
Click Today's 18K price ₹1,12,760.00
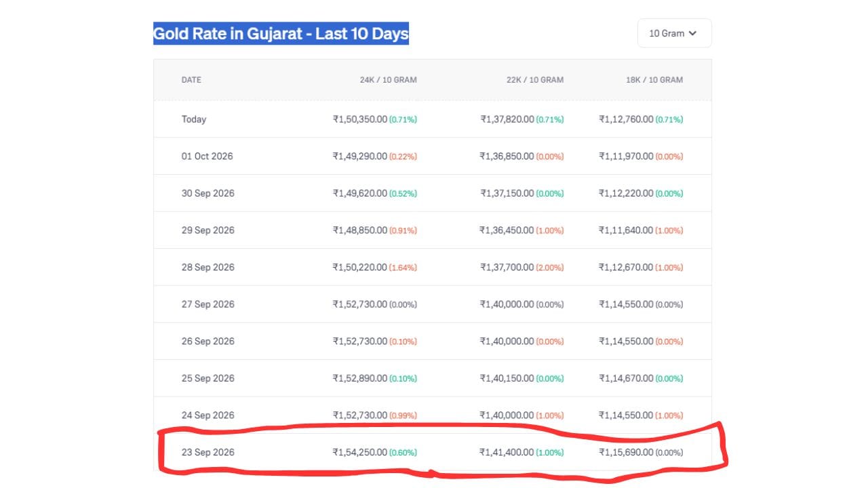[x=626, y=119]
